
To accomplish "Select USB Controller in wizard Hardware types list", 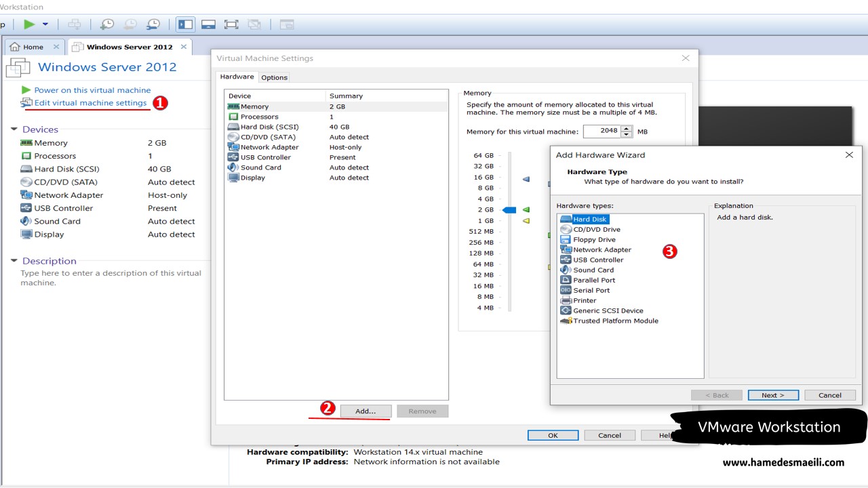I will [x=591, y=260].
